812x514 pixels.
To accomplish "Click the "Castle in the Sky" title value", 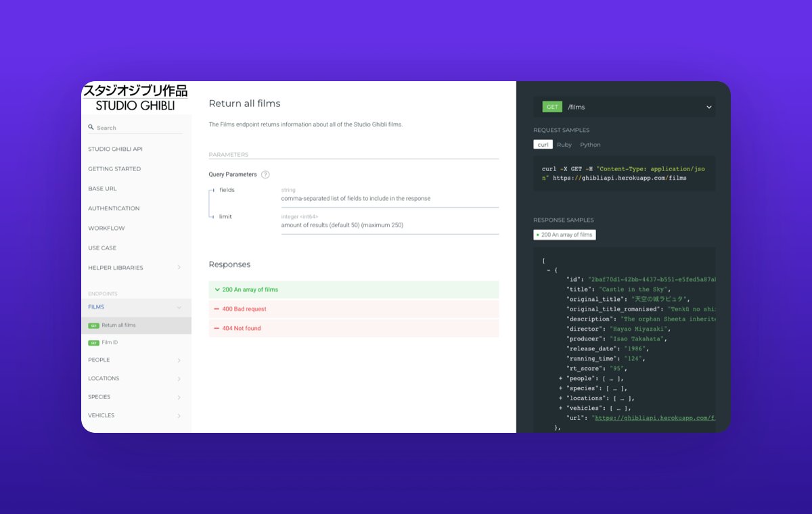I will point(634,289).
